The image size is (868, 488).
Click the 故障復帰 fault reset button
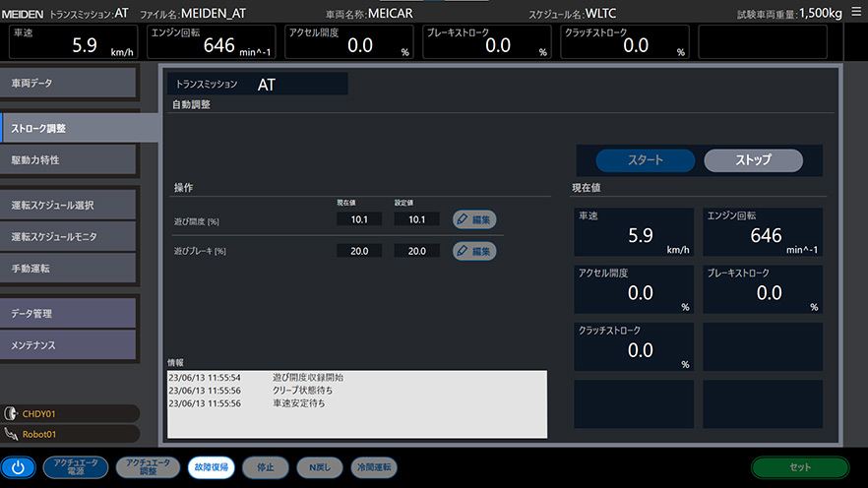point(211,467)
